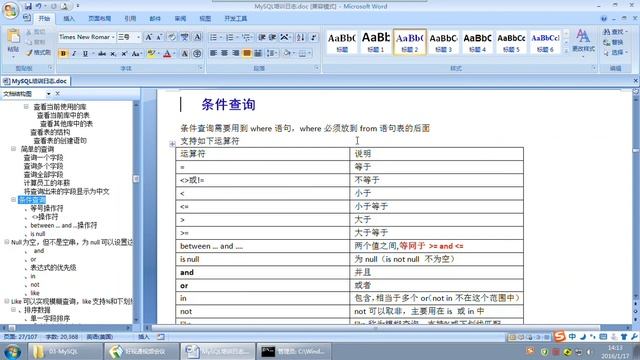Image resolution: width=640 pixels, height=360 pixels.
Task: Open the command prompt taskbar item
Action: [293, 351]
